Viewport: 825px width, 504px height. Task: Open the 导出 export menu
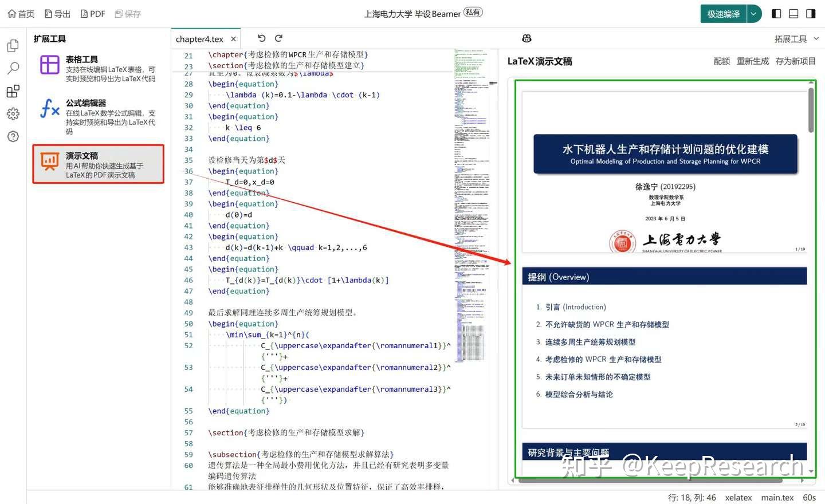tap(57, 13)
